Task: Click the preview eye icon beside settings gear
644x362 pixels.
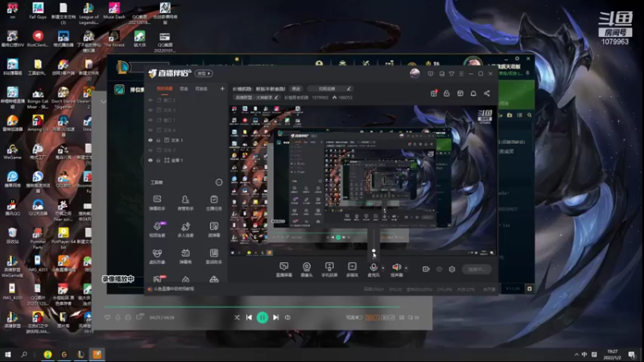Action: click(x=439, y=269)
